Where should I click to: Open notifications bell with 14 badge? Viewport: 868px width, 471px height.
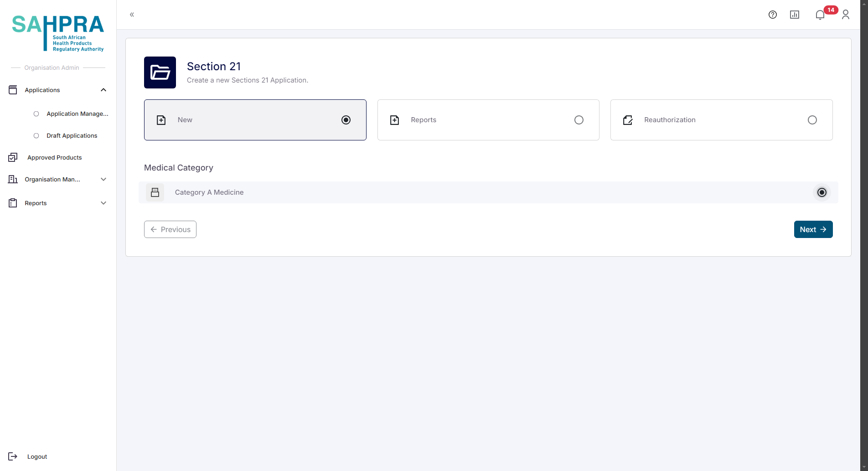click(x=820, y=15)
